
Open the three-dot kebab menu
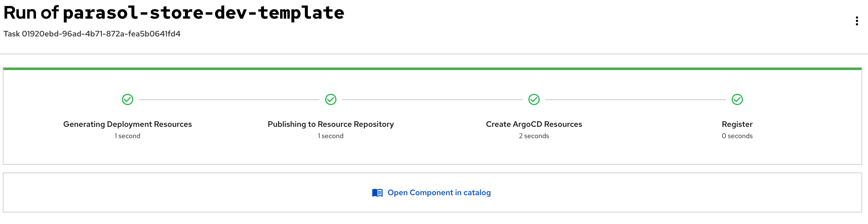856,21
